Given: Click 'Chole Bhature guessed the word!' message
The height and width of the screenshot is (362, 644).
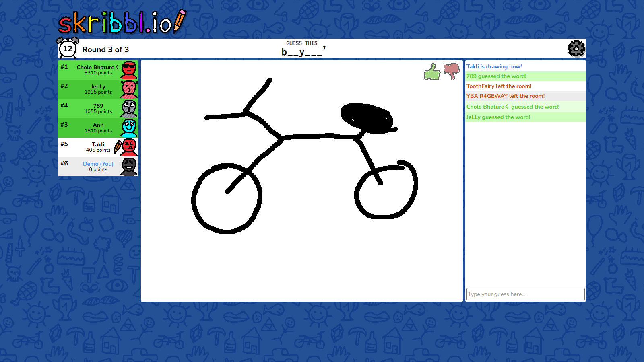Looking at the screenshot, I should click(x=513, y=107).
